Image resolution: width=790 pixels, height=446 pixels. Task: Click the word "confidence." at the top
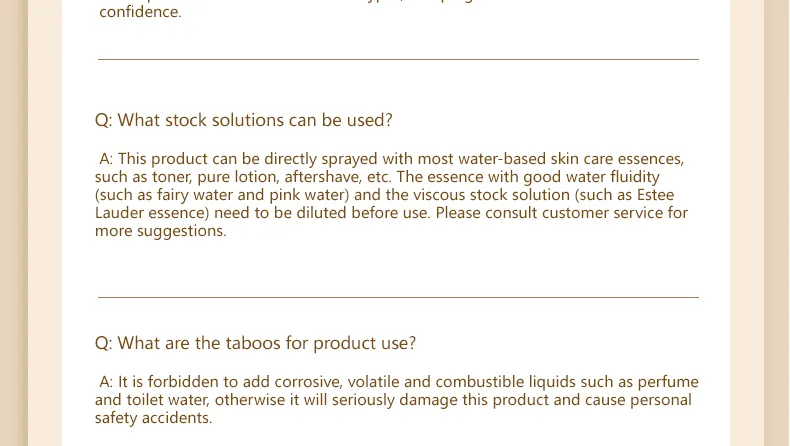click(140, 12)
